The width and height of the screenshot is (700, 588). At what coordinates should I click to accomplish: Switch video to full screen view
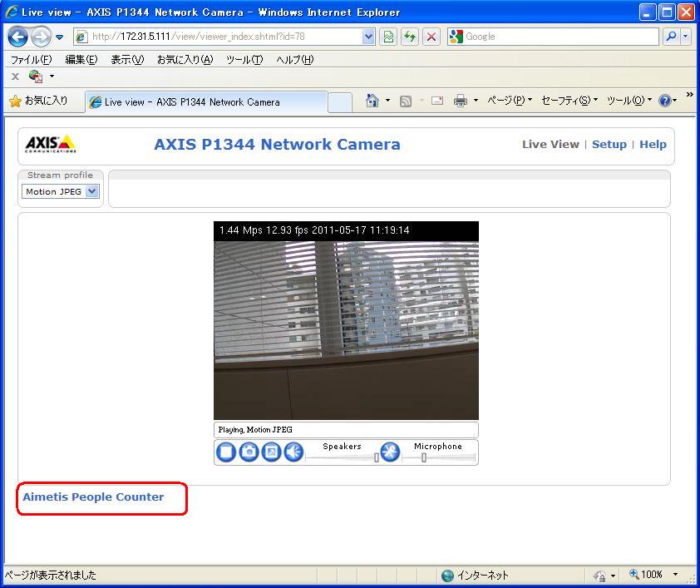(271, 452)
